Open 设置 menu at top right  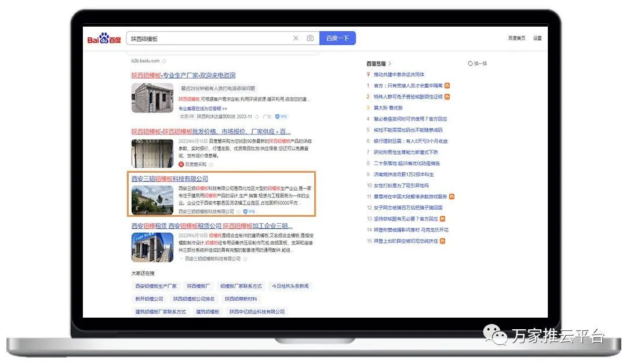tap(537, 38)
